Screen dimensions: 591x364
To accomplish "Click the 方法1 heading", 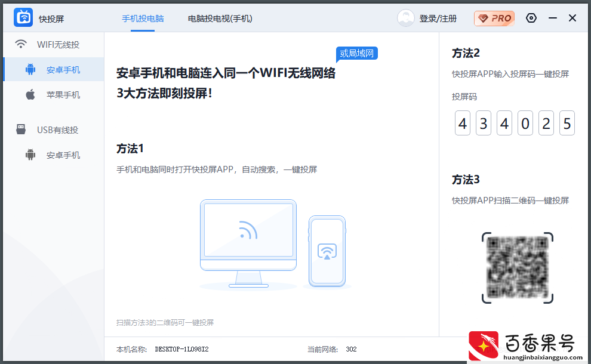I will 130,149.
